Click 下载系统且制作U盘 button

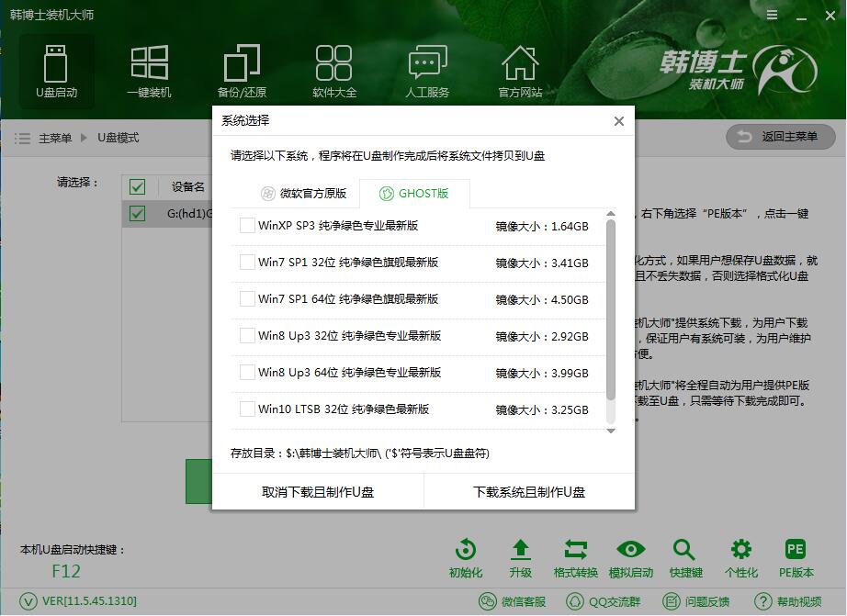tap(528, 491)
